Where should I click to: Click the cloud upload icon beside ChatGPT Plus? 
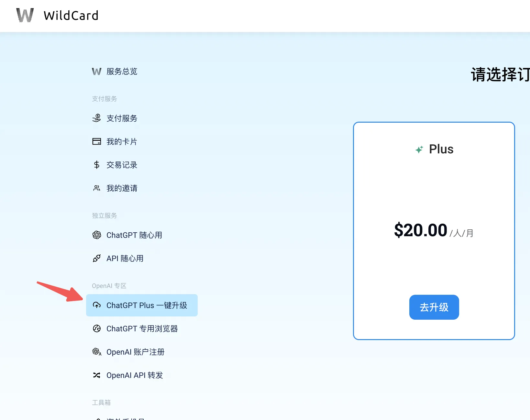96,305
